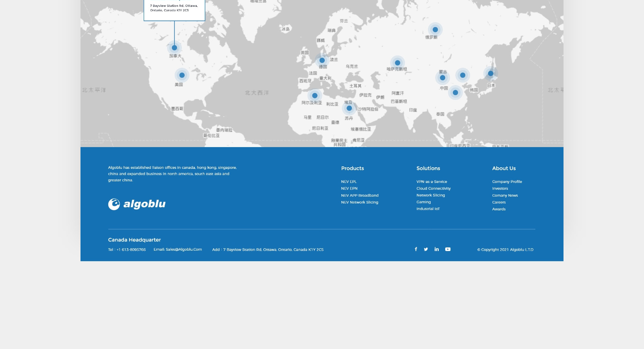The width and height of the screenshot is (644, 349).
Task: Select the Algeria map location marker
Action: (315, 96)
